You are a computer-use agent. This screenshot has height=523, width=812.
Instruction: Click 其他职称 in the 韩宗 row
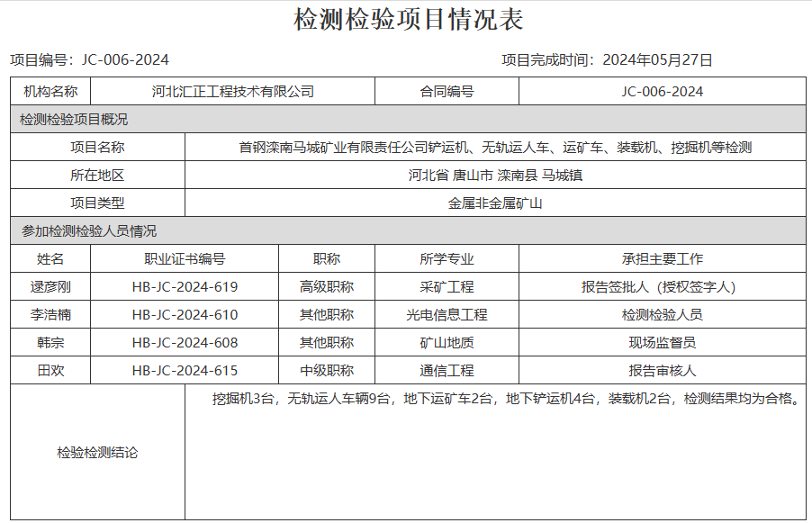(327, 343)
